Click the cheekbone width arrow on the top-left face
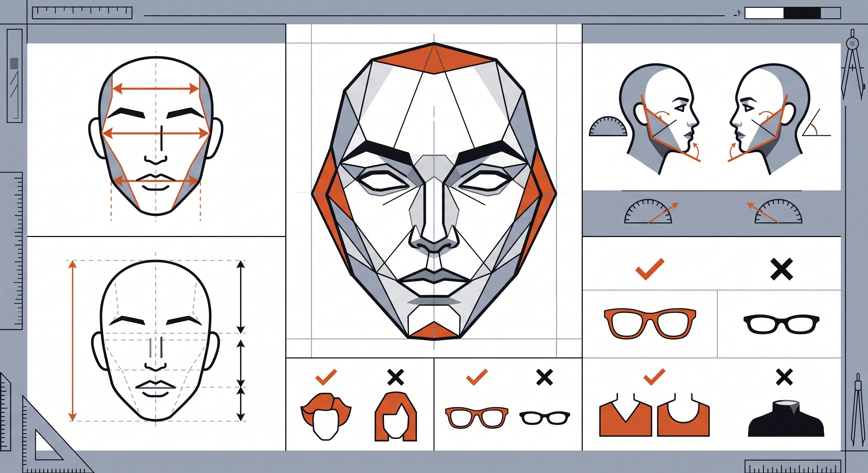This screenshot has width=868, height=473. tap(156, 134)
